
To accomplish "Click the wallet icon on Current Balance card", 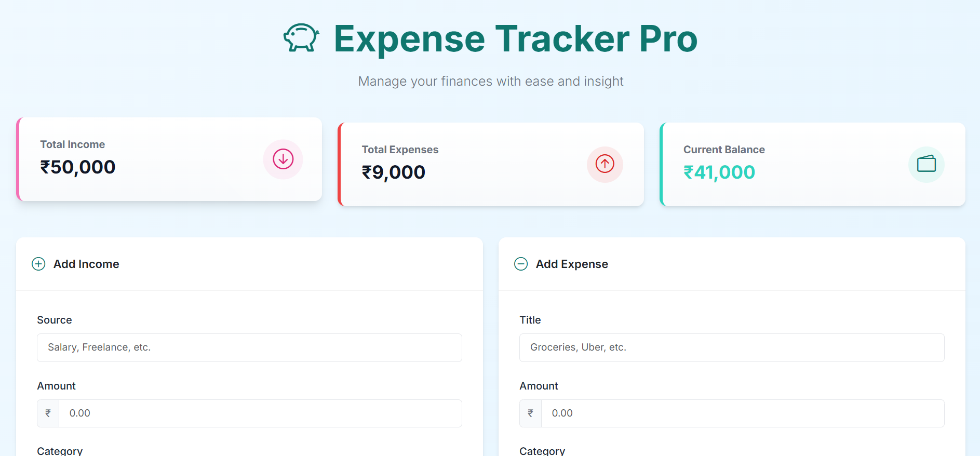I will tap(926, 165).
